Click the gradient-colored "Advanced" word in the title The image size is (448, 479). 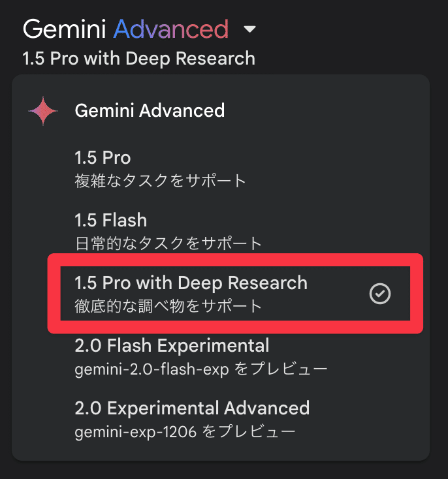(x=171, y=29)
